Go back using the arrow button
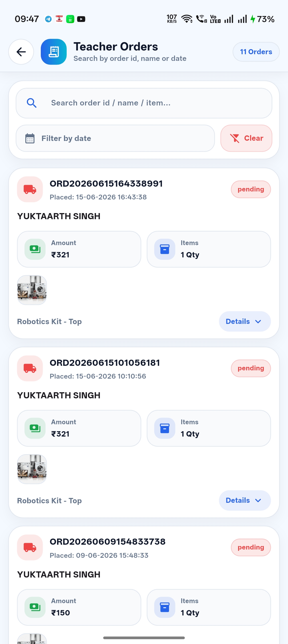The height and width of the screenshot is (644, 288). [x=21, y=52]
